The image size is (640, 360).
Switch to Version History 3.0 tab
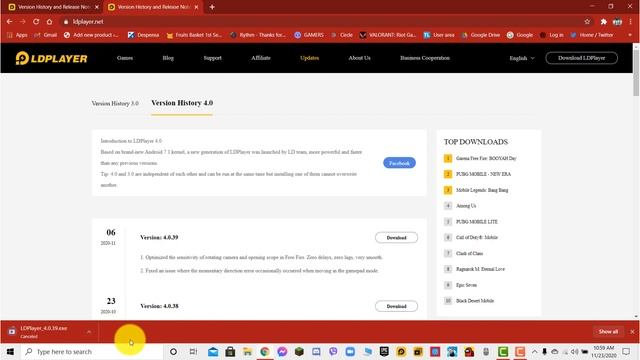click(115, 104)
